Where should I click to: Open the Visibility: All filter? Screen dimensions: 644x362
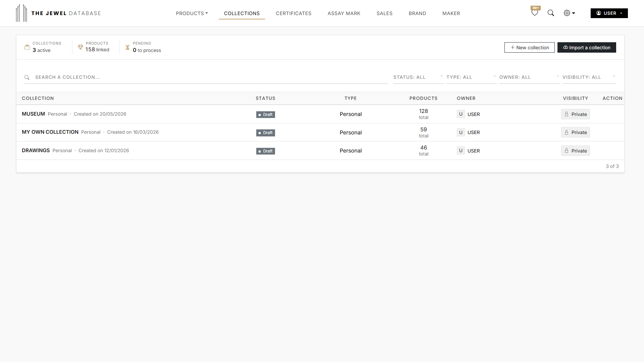589,77
